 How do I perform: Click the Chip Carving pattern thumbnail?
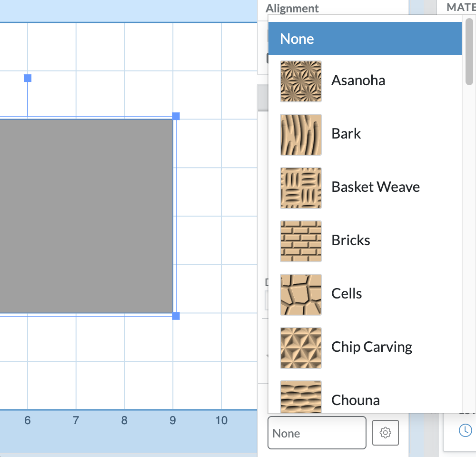click(300, 348)
